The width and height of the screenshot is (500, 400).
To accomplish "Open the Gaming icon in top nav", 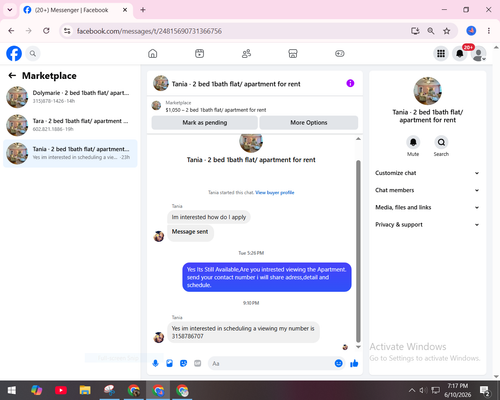I will [x=340, y=53].
